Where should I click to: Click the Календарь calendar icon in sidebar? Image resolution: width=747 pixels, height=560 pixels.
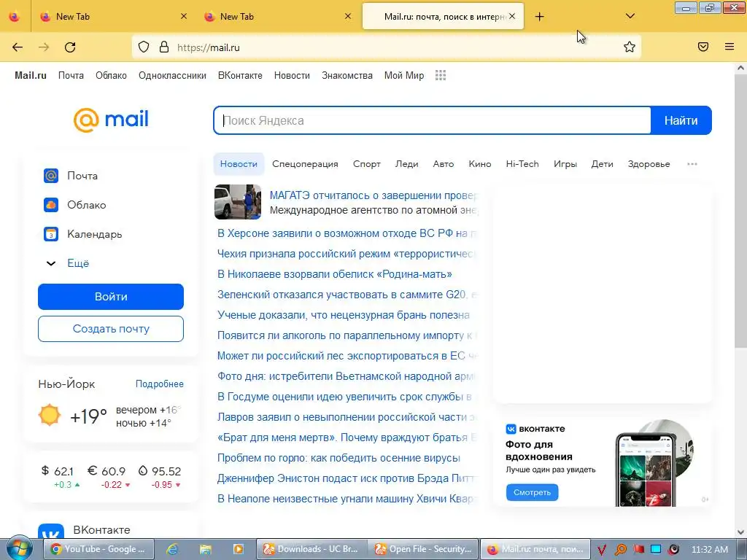coord(51,234)
